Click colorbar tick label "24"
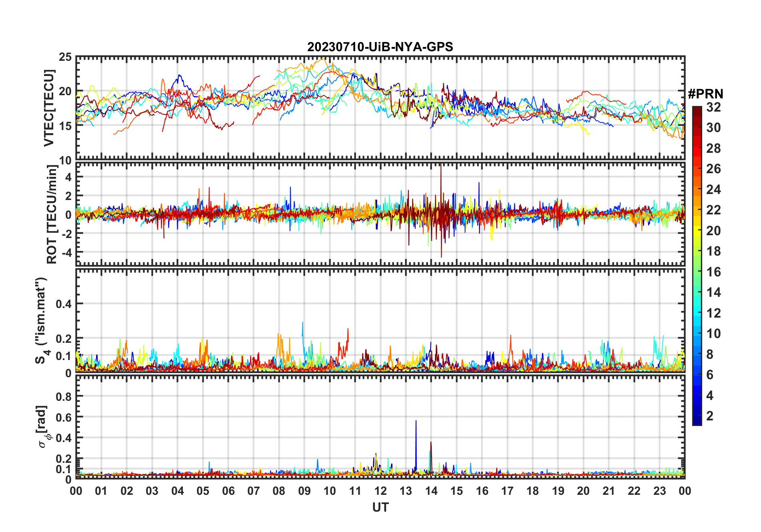Screen dimensions: 761x532 713,190
